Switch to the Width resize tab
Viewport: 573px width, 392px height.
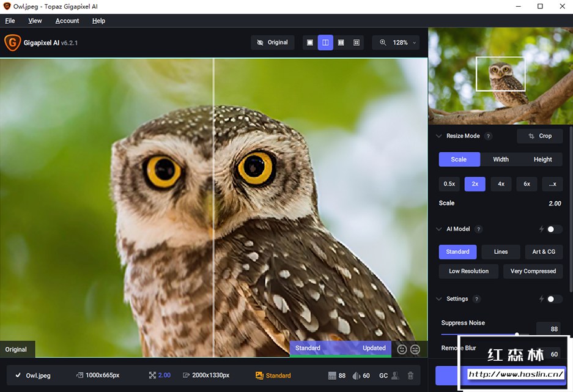tap(501, 160)
